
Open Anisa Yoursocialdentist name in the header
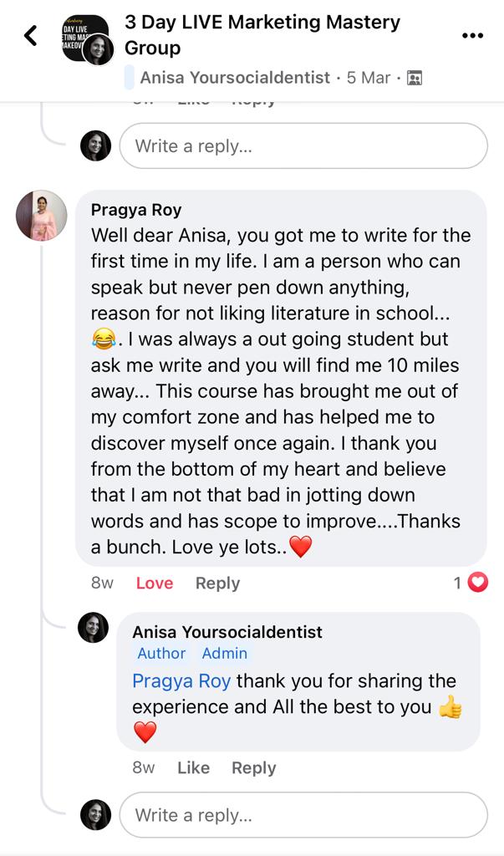point(236,78)
